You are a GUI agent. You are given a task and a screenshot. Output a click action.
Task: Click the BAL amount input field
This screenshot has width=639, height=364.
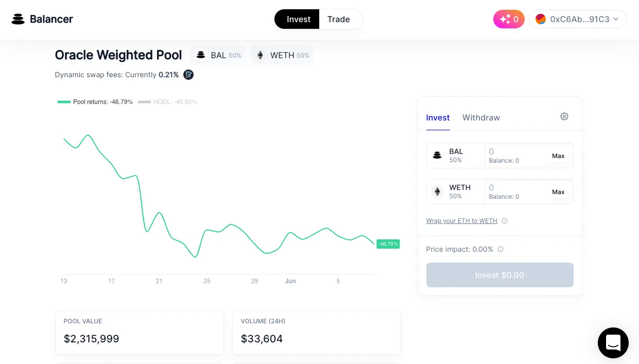click(x=515, y=151)
